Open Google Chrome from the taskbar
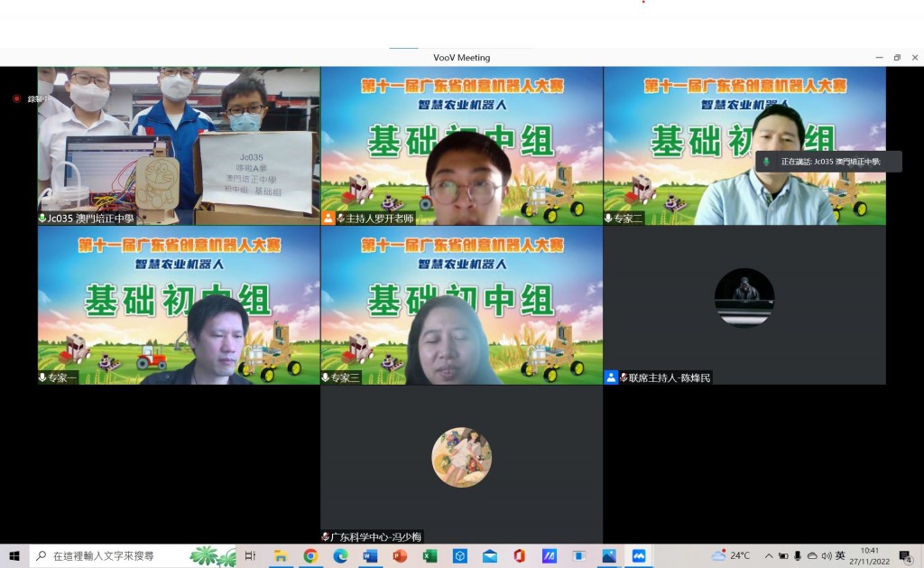Image resolution: width=924 pixels, height=568 pixels. point(310,556)
